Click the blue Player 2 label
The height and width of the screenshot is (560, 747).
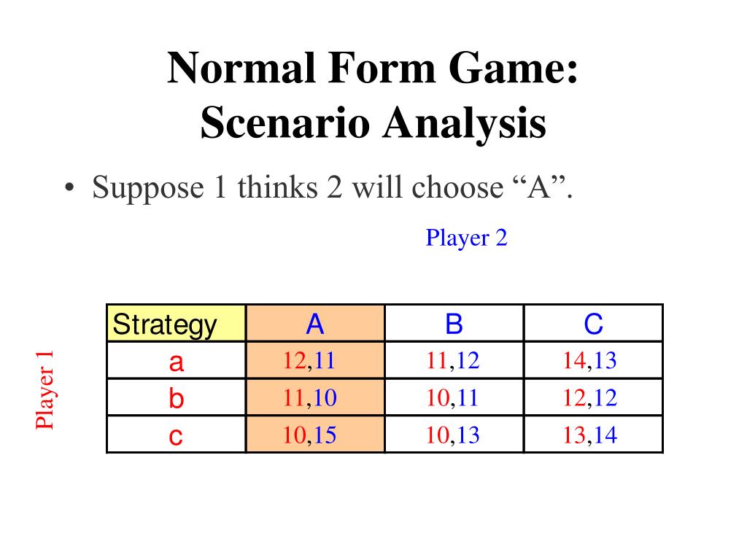pos(466,238)
